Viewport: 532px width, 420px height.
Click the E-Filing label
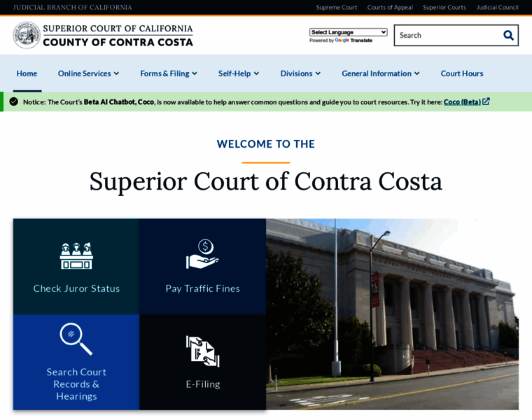pyautogui.click(x=203, y=384)
